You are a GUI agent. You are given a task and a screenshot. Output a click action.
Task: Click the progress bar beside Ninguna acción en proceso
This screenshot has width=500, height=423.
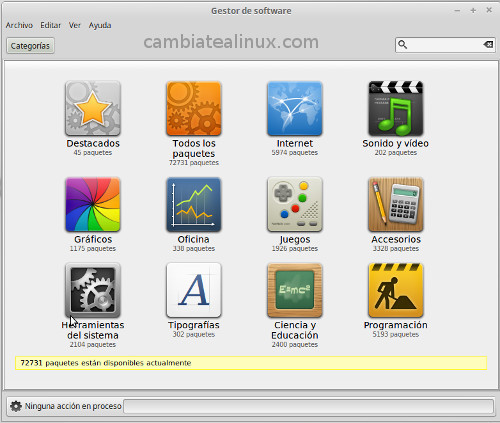click(309, 406)
